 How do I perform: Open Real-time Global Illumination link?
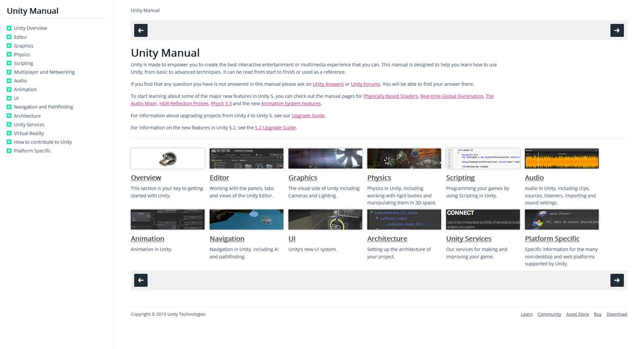(x=452, y=96)
